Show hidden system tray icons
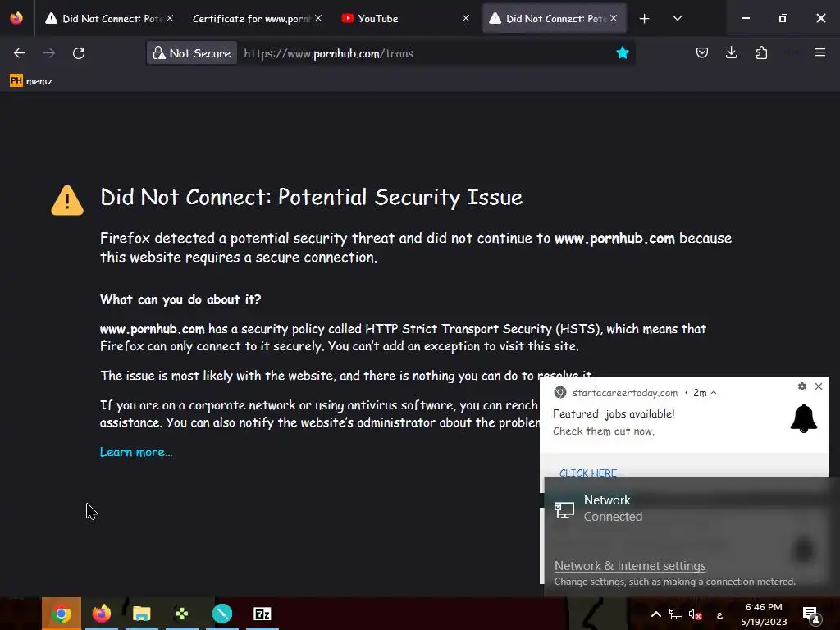This screenshot has height=630, width=840. 655,614
